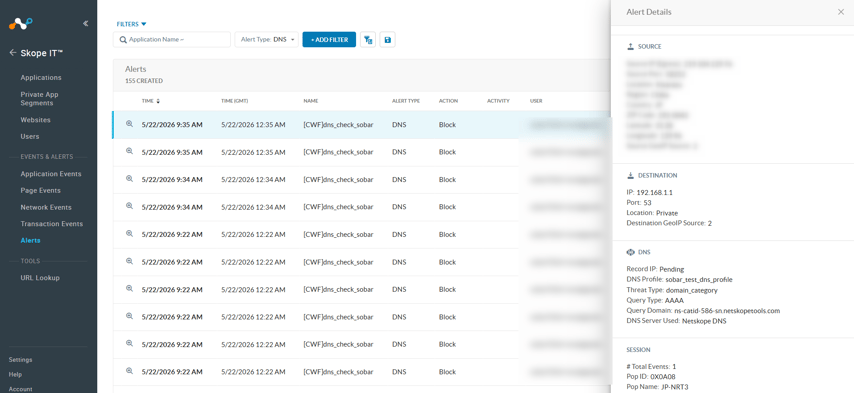Click the Netskope logo in the sidebar
This screenshot has height=393, width=854.
click(21, 23)
